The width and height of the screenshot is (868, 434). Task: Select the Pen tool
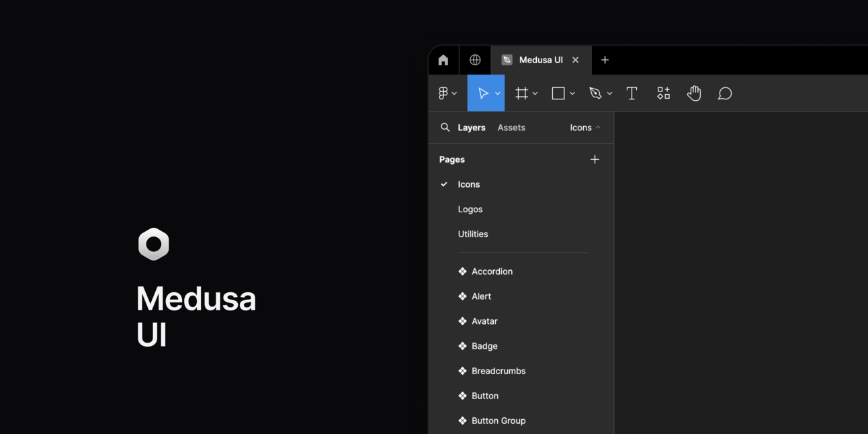tap(595, 93)
